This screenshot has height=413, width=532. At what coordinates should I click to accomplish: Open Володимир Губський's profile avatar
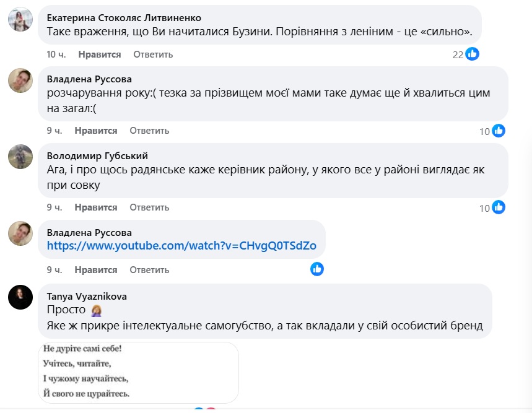pyautogui.click(x=20, y=157)
